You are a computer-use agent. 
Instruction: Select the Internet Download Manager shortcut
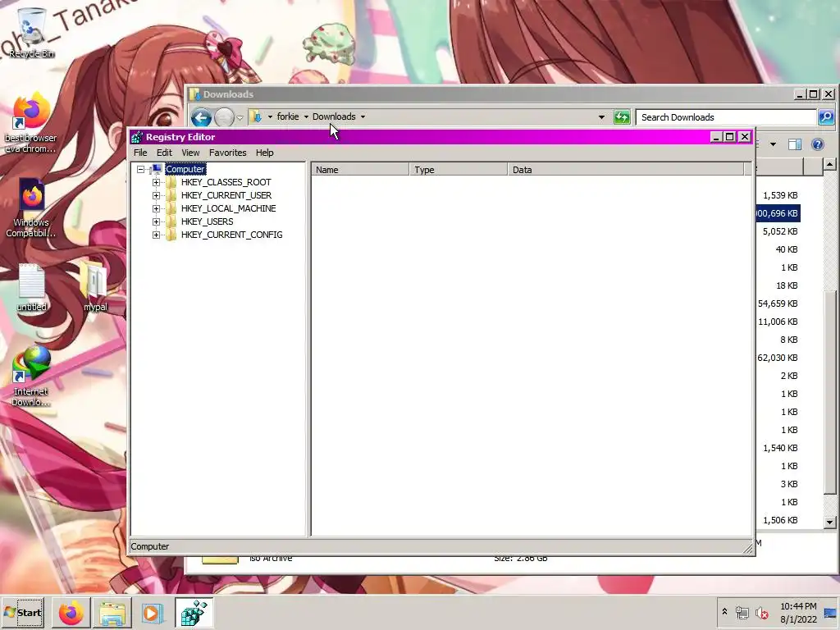30,377
